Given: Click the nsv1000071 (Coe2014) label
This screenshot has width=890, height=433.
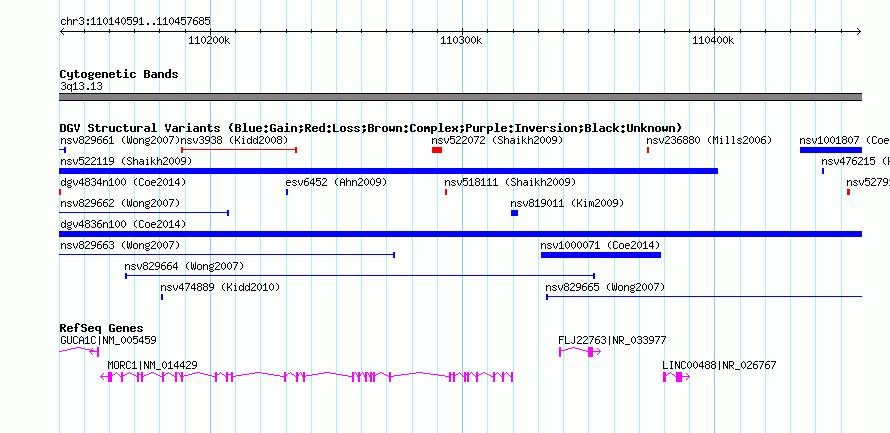Looking at the screenshot, I should coord(601,246).
